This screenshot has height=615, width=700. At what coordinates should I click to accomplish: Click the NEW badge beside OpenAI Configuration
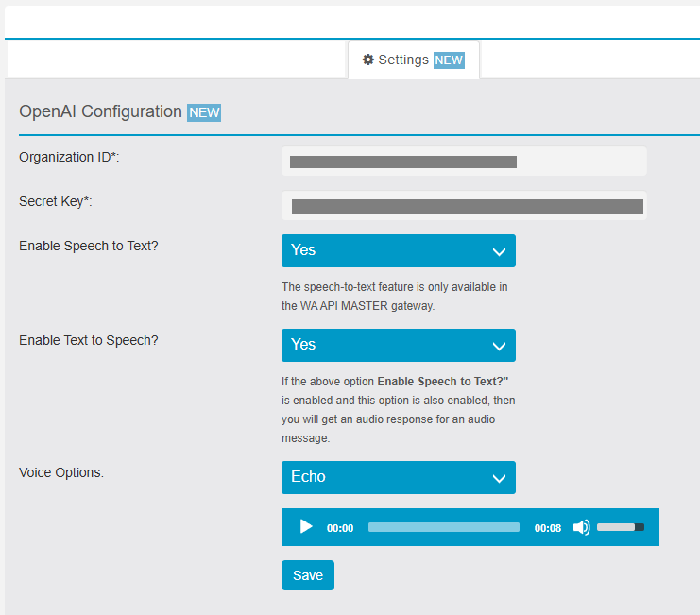click(204, 112)
